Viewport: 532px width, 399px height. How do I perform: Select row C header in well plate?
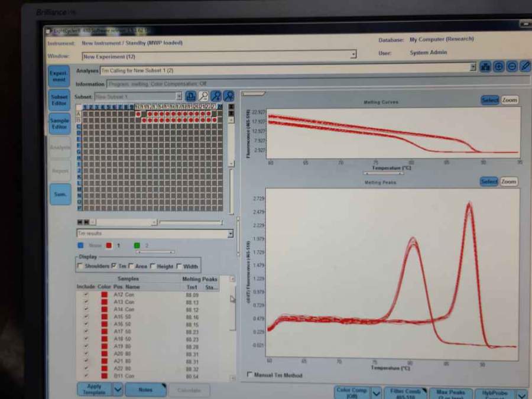[x=79, y=126]
